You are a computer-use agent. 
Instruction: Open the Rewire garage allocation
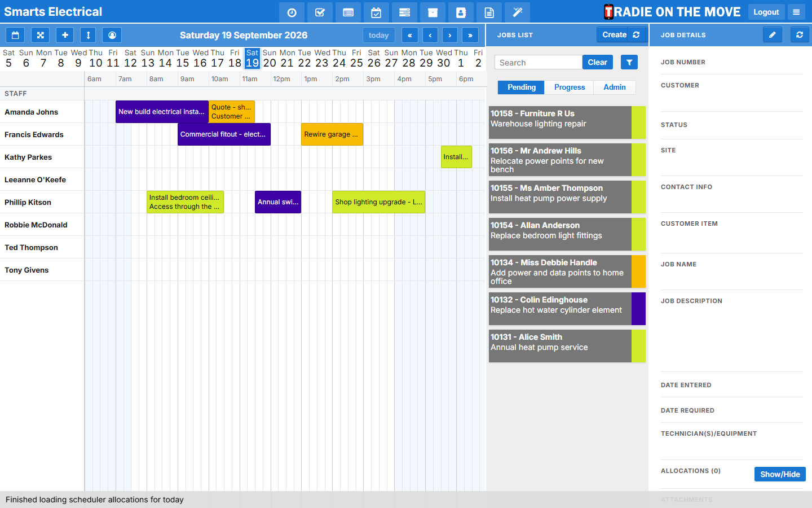[332, 134]
